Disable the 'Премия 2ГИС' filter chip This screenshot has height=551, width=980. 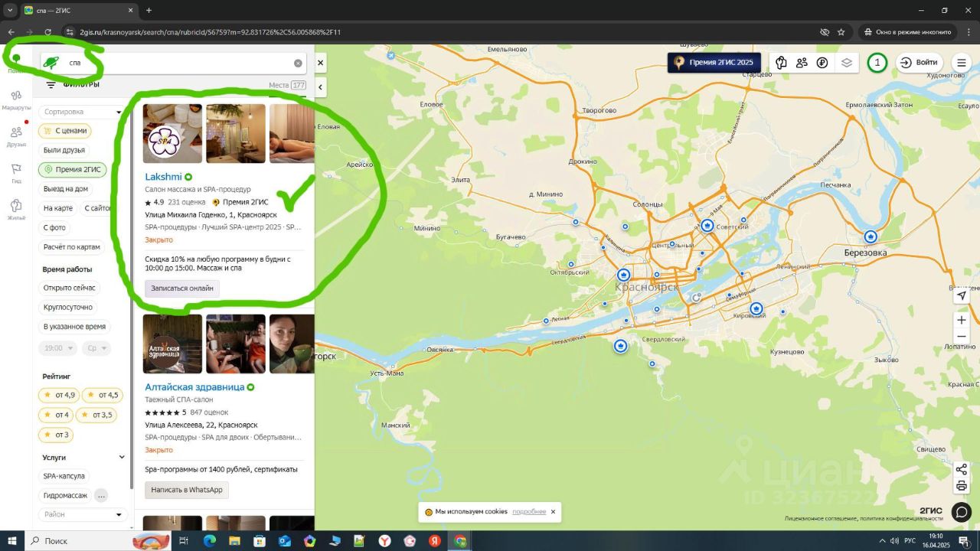tap(72, 169)
